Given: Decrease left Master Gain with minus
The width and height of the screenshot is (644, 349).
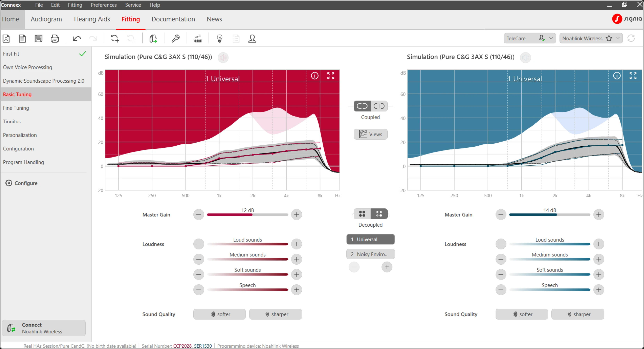Looking at the screenshot, I should point(199,215).
